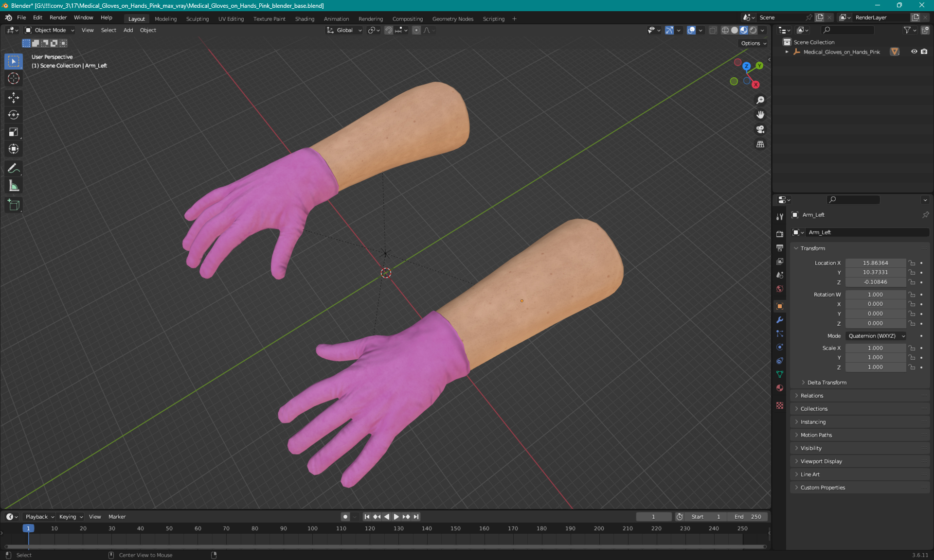This screenshot has height=560, width=934.
Task: Toggle snapping magnet in header
Action: pos(388,30)
